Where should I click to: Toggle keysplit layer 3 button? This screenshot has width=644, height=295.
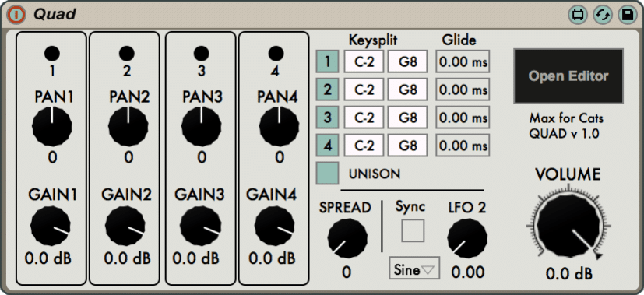[327, 118]
